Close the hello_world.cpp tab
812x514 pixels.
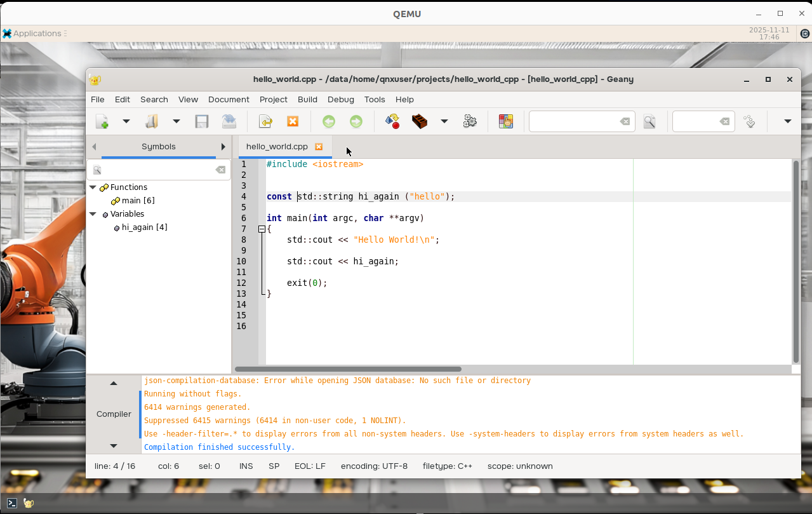point(319,147)
